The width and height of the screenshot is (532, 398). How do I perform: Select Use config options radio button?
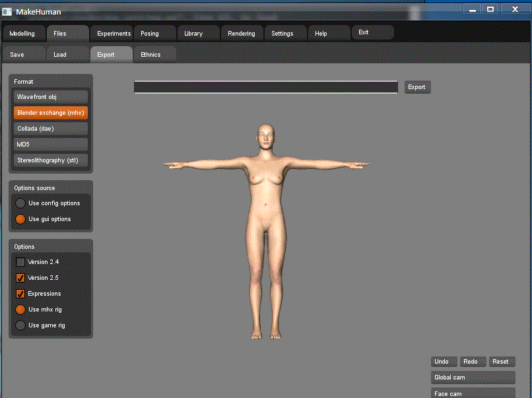(x=20, y=203)
